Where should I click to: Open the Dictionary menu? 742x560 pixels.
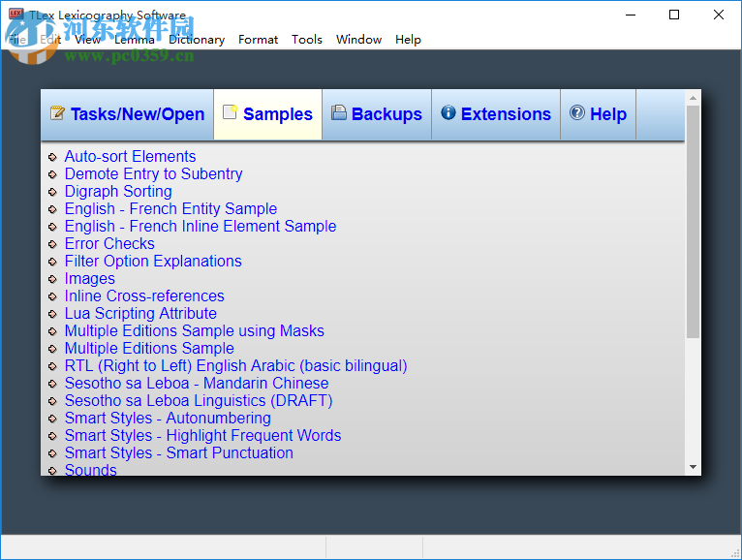197,40
